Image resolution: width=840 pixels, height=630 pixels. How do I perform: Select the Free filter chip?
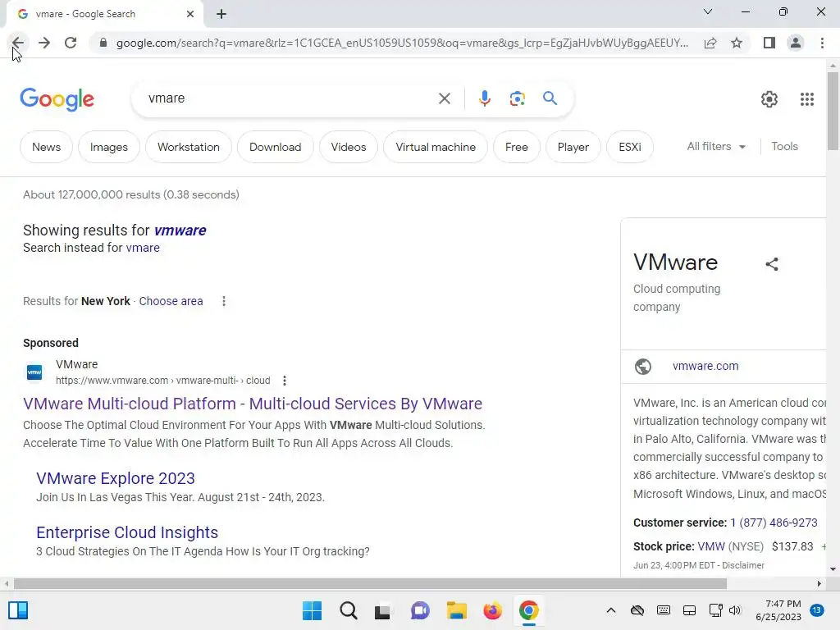pyautogui.click(x=517, y=147)
